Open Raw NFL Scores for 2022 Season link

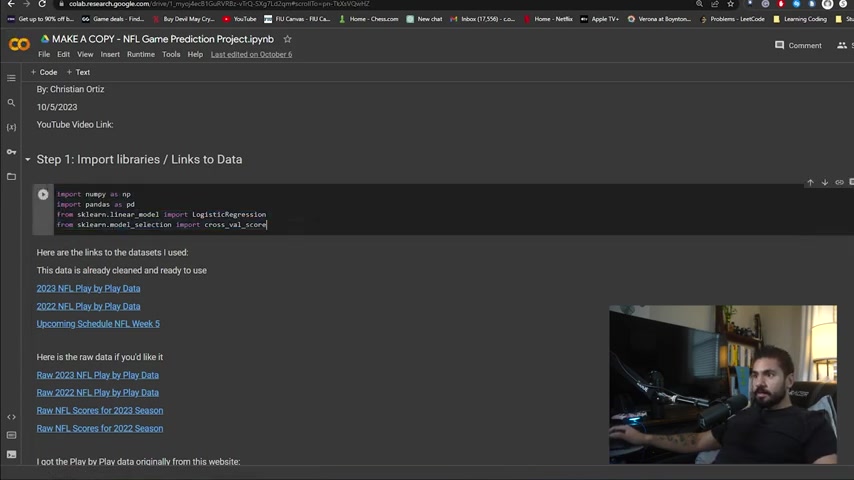[100, 428]
